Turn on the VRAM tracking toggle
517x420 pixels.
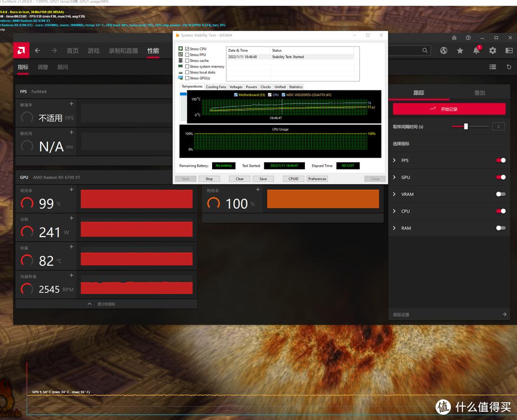(501, 194)
